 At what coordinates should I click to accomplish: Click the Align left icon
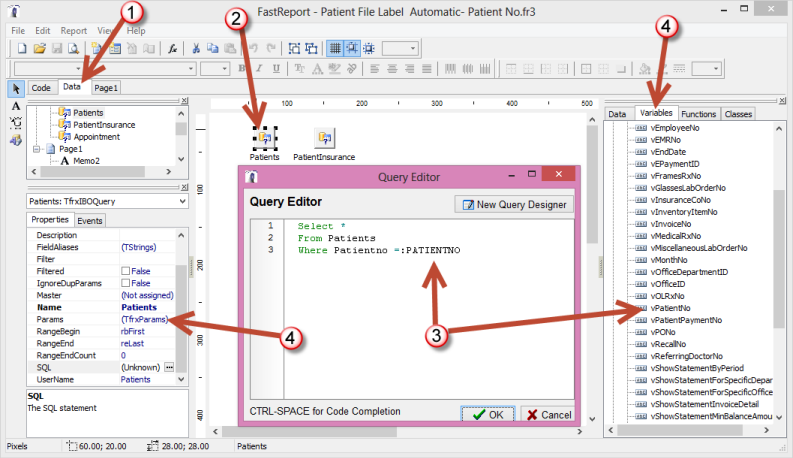pos(375,68)
